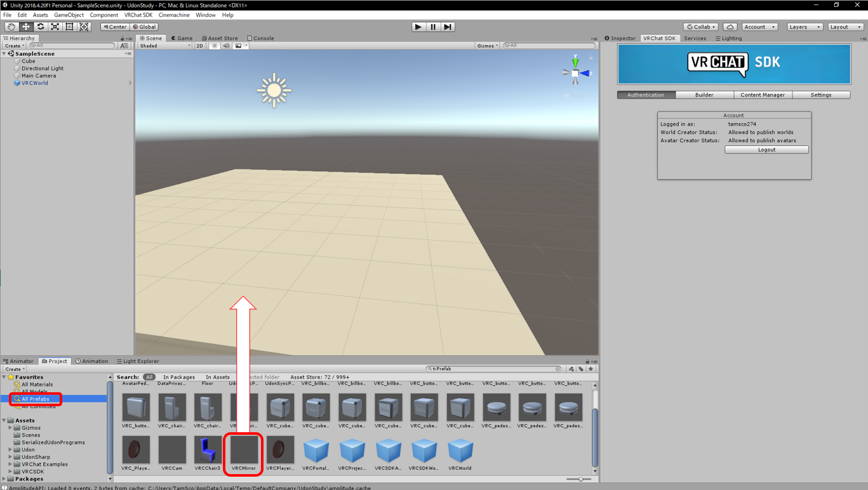Screen dimensions: 868x490
Task: Pause the game playback
Action: pyautogui.click(x=433, y=27)
